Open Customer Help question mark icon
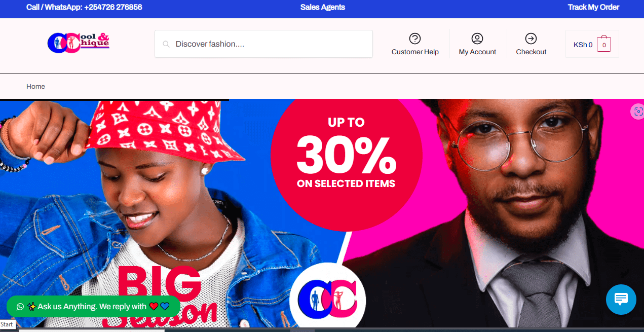Screen dimensions: 644x332 pos(415,39)
